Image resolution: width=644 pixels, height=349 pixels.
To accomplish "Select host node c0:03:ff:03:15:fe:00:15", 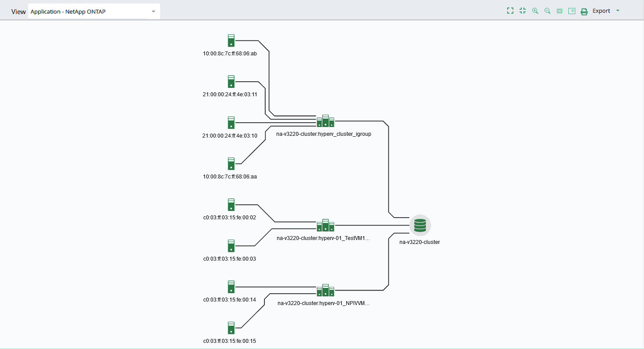I will [x=231, y=328].
